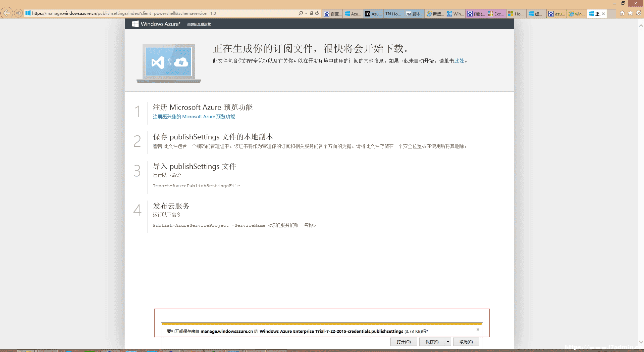Expand the save options arrow beside 保存(S)
This screenshot has height=352, width=644.
tap(448, 342)
